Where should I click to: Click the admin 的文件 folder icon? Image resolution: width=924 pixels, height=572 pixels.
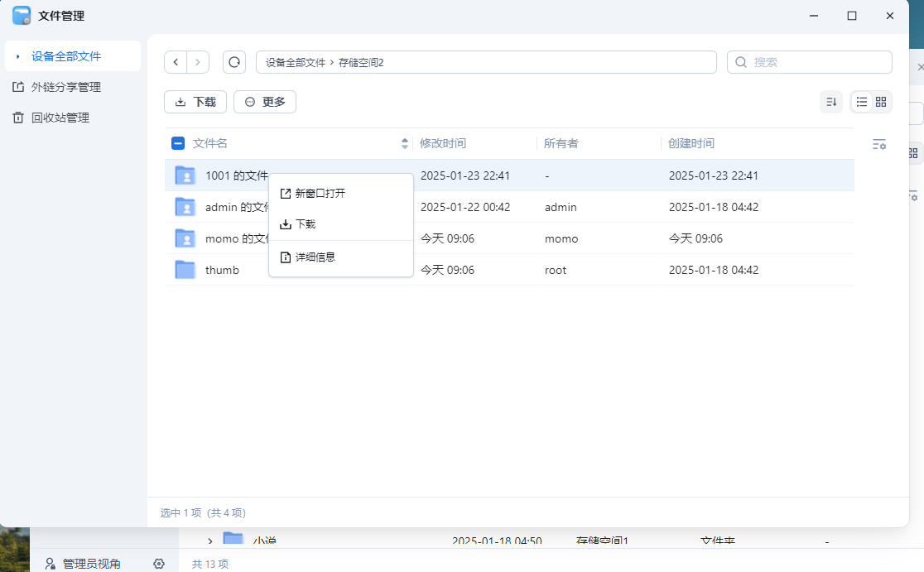[x=185, y=207]
